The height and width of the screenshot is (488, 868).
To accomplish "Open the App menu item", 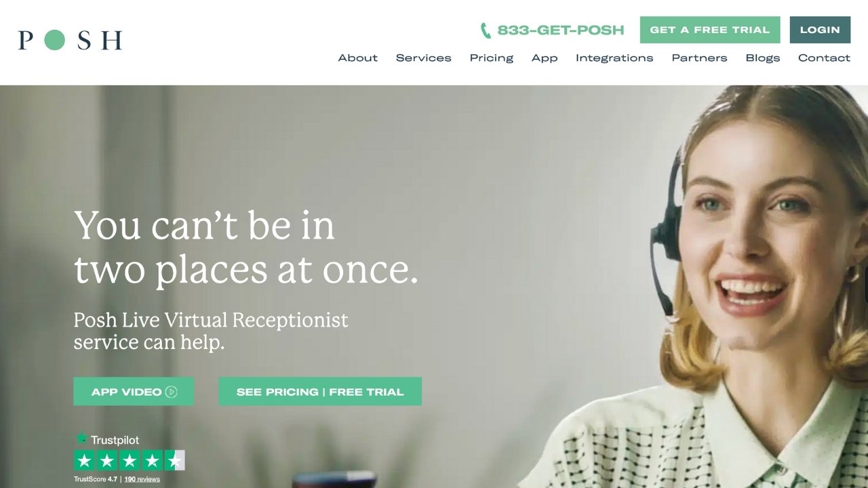I will click(x=545, y=58).
